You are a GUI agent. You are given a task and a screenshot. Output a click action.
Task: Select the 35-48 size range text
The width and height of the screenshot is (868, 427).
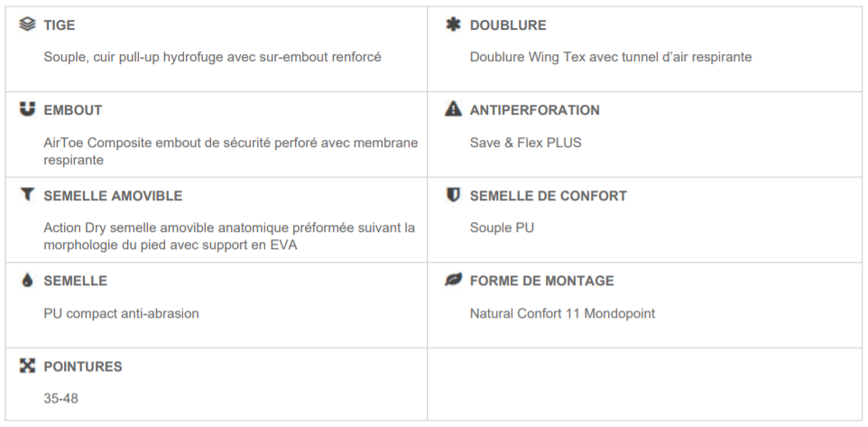(60, 398)
